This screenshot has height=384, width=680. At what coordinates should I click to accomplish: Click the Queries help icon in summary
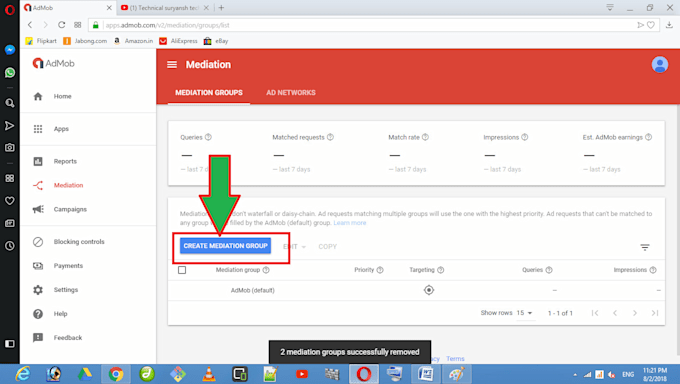208,137
